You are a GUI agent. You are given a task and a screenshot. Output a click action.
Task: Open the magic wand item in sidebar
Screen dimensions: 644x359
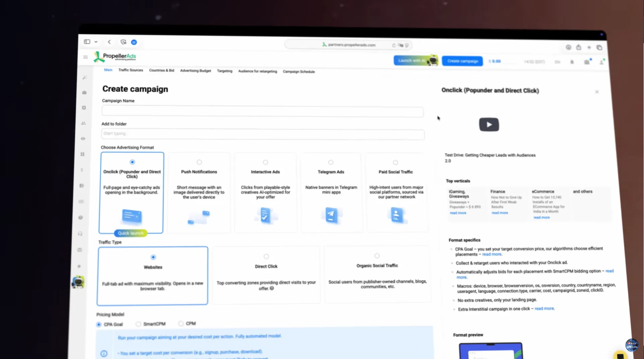(x=85, y=77)
